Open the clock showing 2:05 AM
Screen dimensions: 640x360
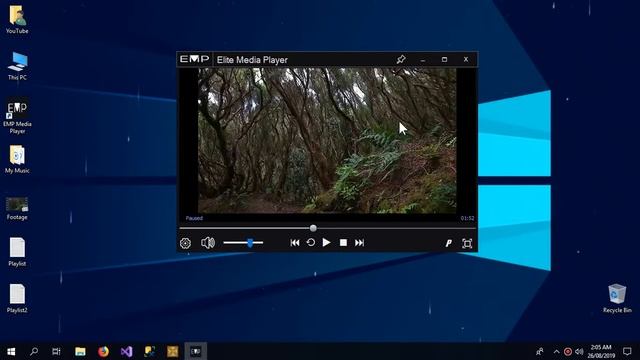pyautogui.click(x=601, y=351)
